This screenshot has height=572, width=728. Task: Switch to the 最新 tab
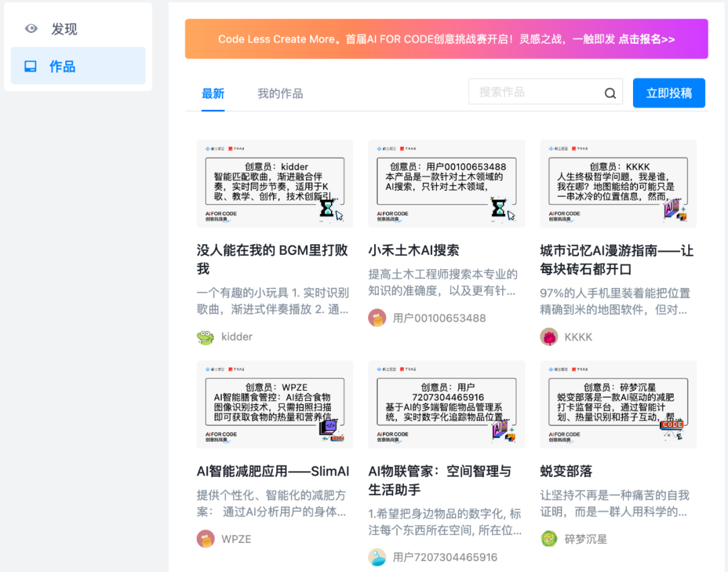pos(213,93)
